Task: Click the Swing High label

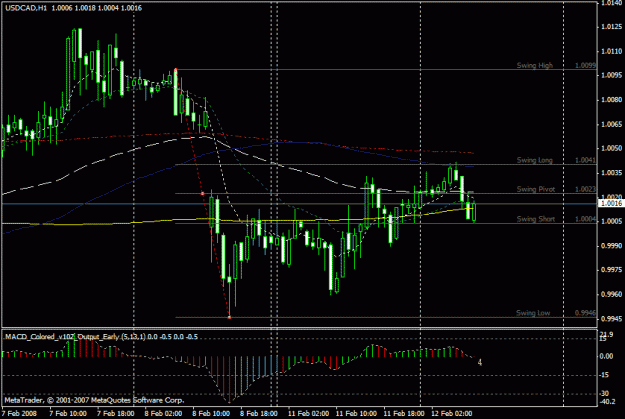Action: [x=535, y=65]
